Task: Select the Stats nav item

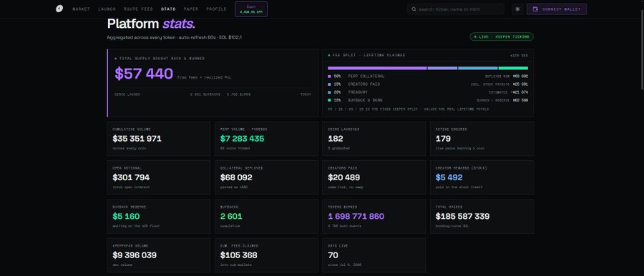Action: pyautogui.click(x=168, y=9)
